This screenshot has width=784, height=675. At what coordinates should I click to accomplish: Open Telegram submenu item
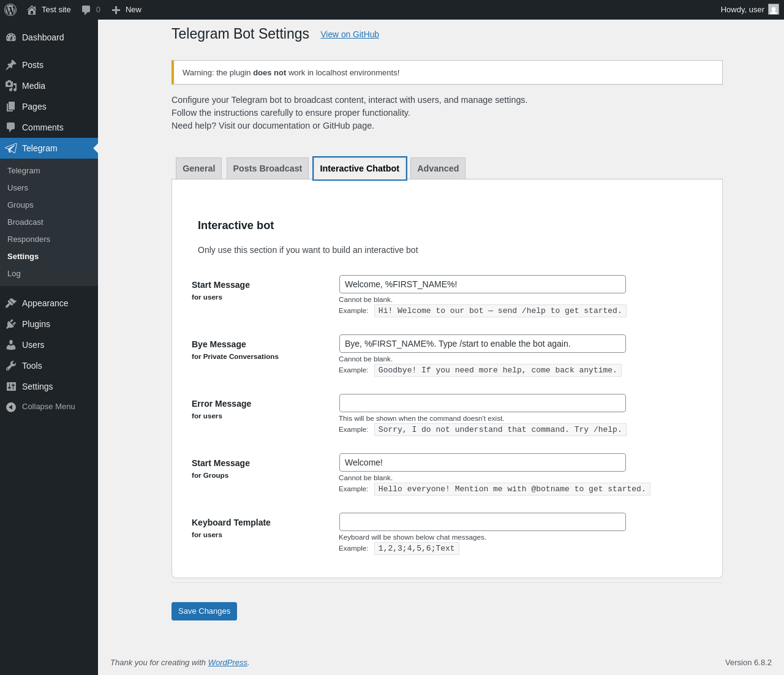tap(24, 171)
